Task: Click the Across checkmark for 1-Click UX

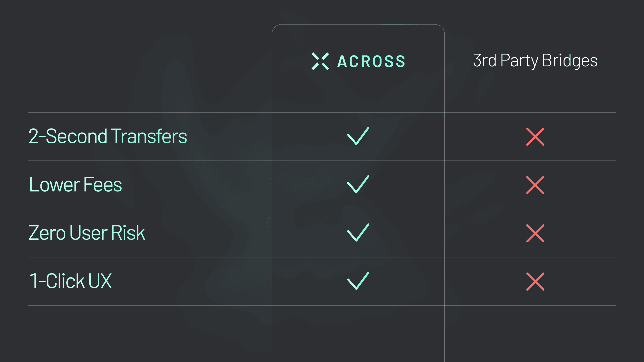Action: [358, 281]
